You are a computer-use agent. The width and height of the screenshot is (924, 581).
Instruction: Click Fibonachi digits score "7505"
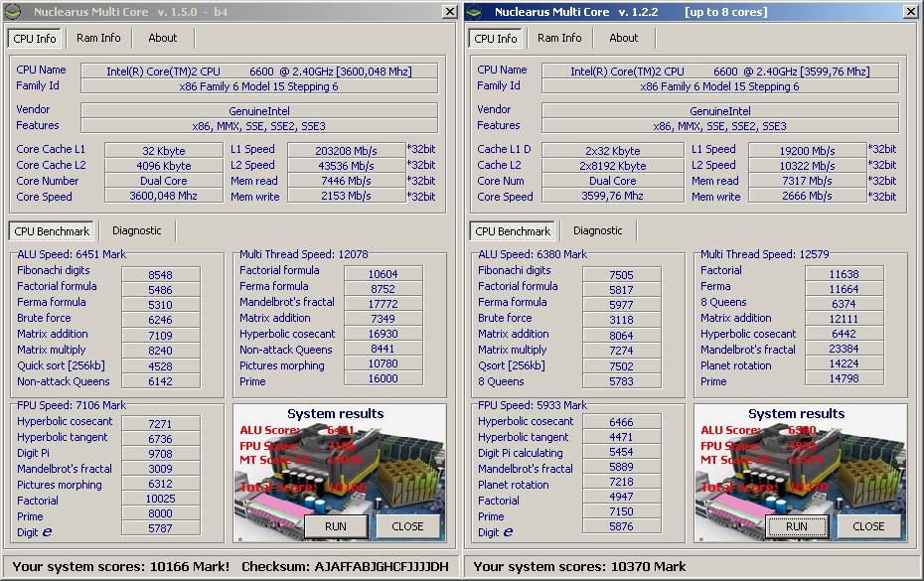pyautogui.click(x=622, y=274)
